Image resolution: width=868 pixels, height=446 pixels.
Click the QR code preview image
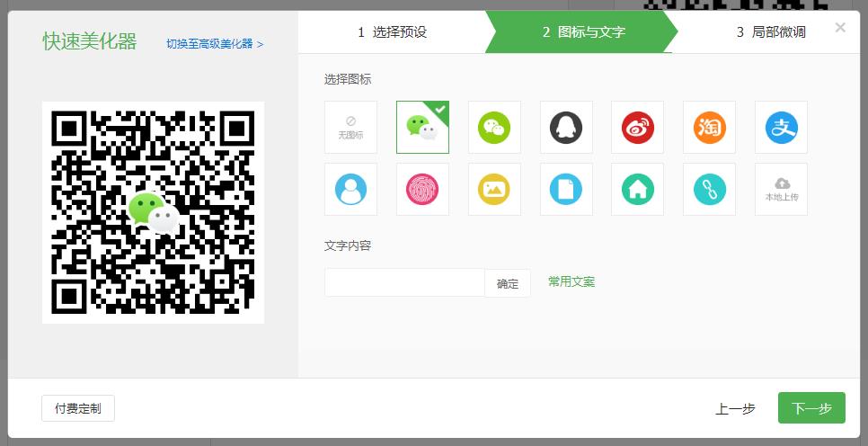tap(154, 212)
